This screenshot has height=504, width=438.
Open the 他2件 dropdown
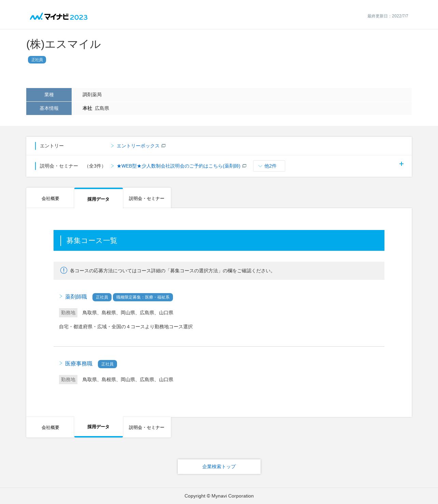point(269,166)
